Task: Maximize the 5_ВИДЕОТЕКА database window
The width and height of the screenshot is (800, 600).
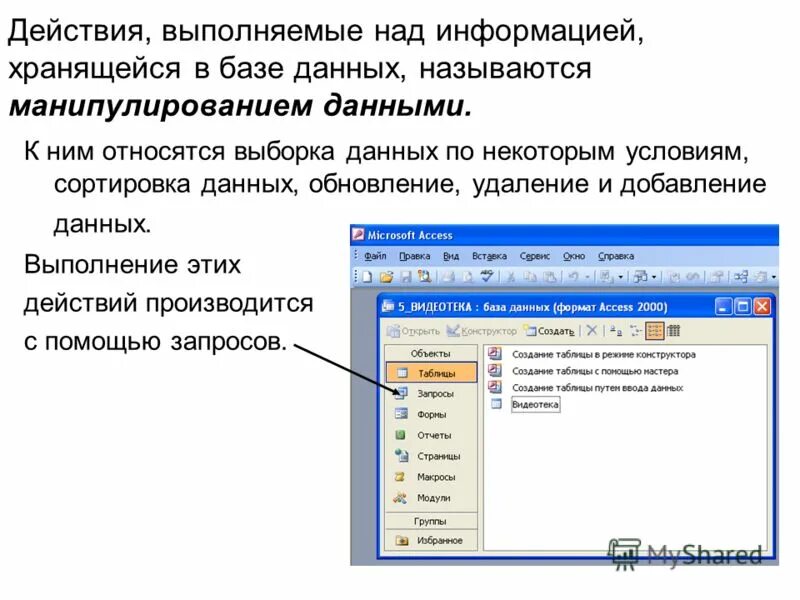Action: tap(742, 307)
